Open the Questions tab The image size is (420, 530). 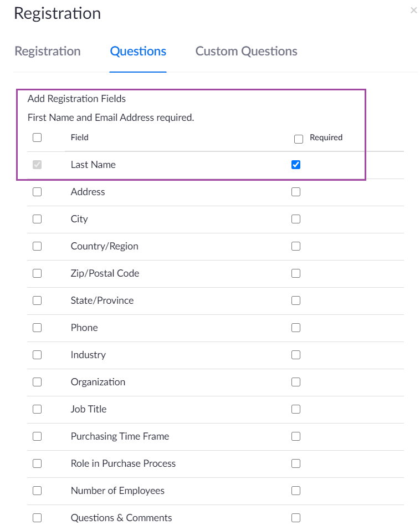tap(138, 52)
